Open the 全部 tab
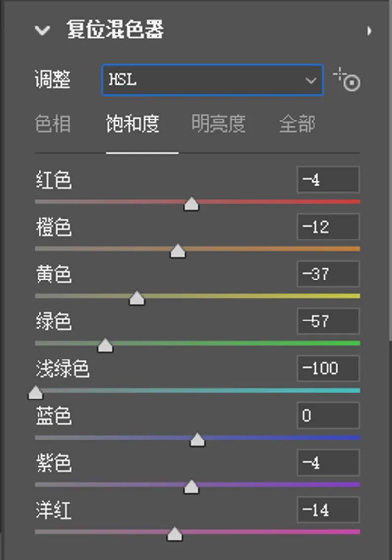Viewport: 392px width, 560px height. point(297,124)
